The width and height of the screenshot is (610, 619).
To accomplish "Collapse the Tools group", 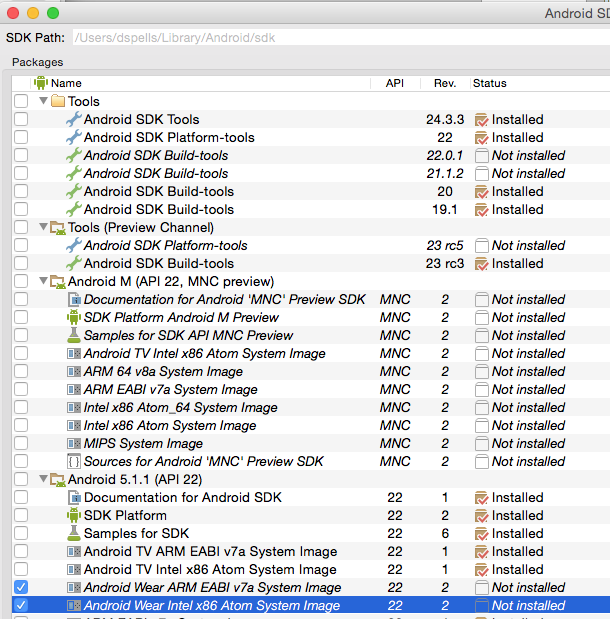I will (x=43, y=100).
